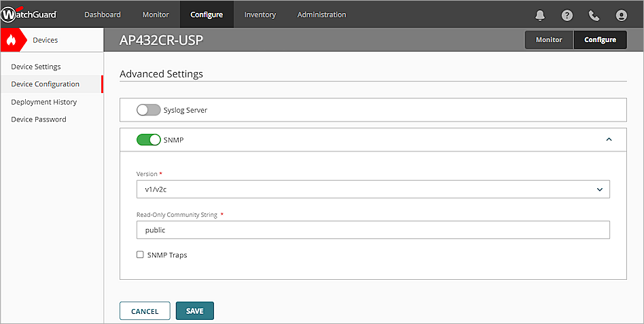Click the Cancel button
Viewport: 644px width, 324px height.
point(145,311)
